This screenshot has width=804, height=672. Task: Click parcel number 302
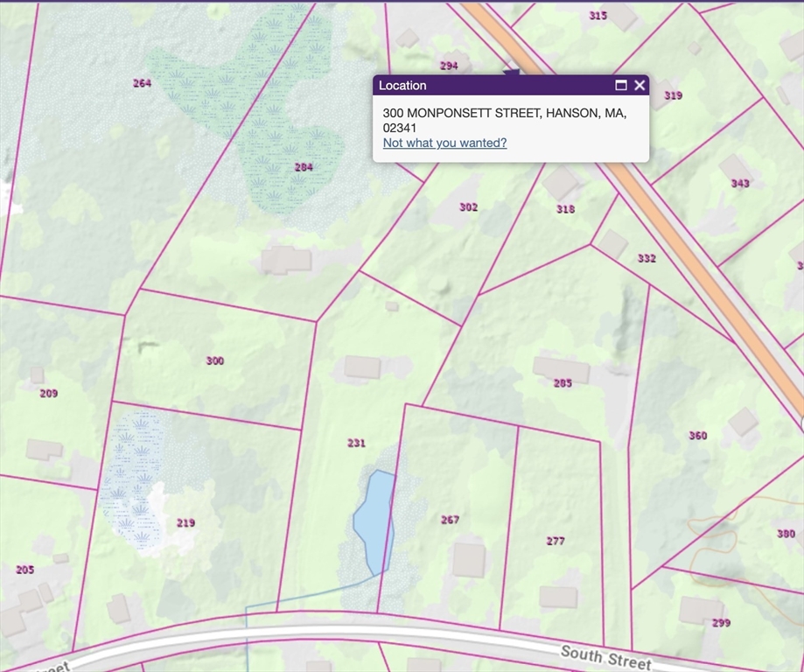469,207
